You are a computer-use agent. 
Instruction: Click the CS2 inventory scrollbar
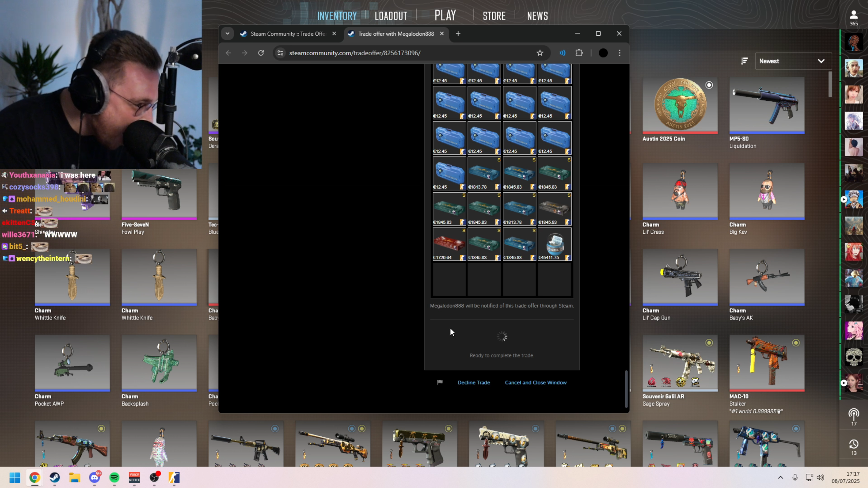coord(830,84)
